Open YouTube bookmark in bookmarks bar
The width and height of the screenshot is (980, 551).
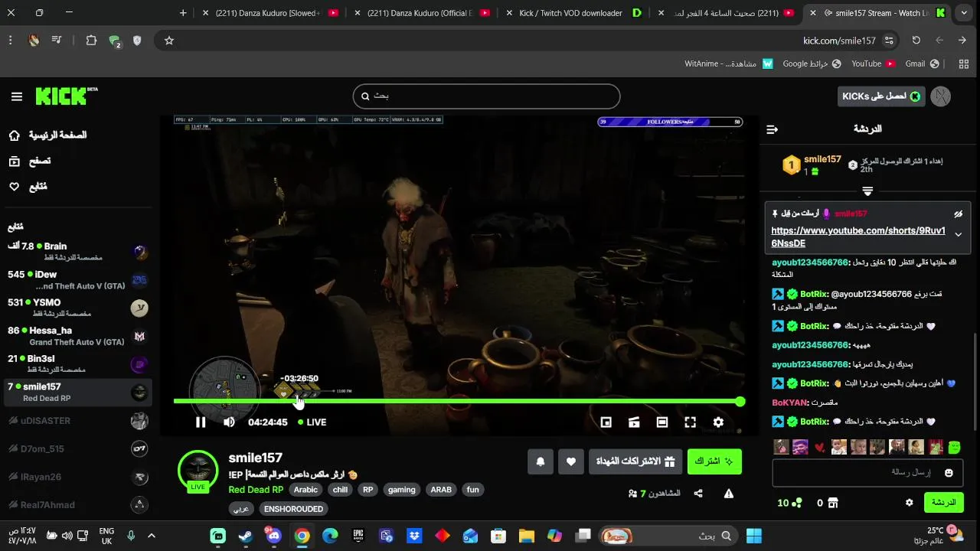click(874, 64)
